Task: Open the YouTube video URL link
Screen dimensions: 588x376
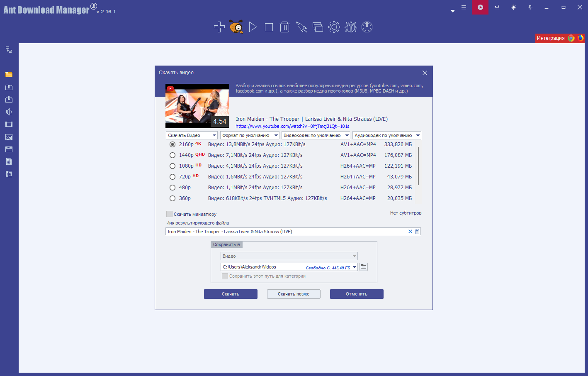Action: click(x=292, y=126)
